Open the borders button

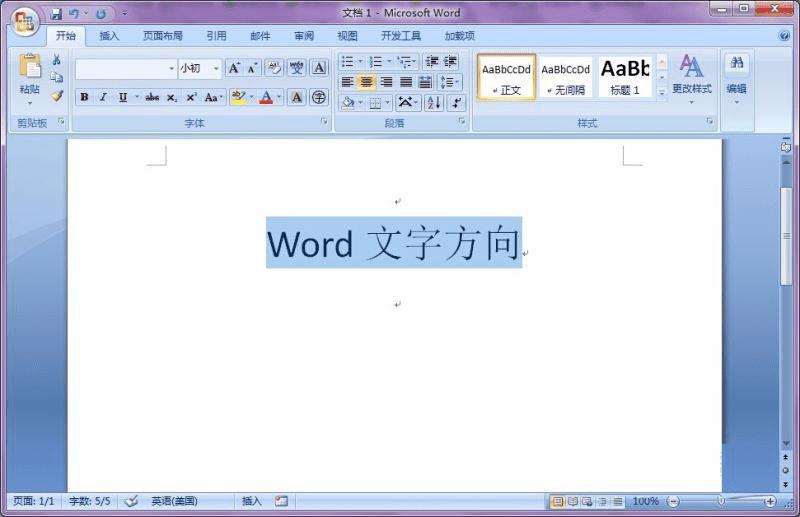pyautogui.click(x=376, y=103)
